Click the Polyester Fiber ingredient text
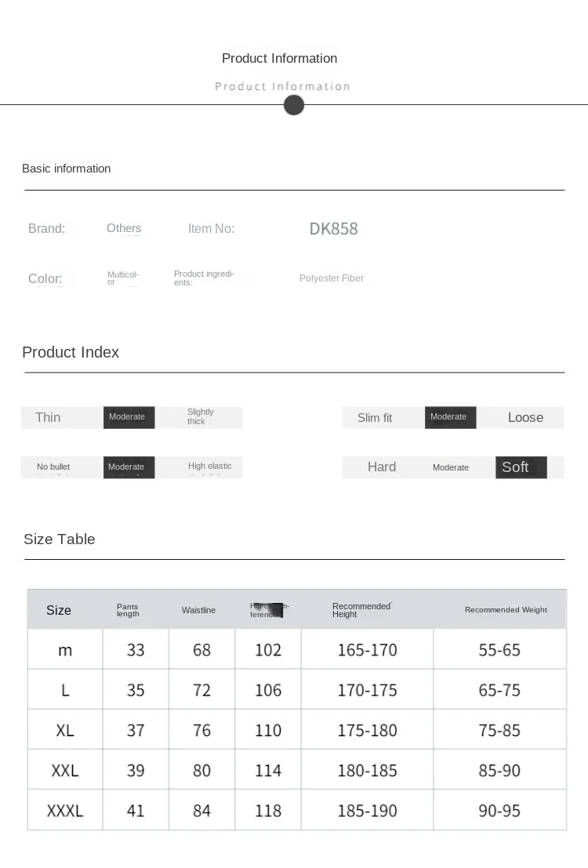588x868 pixels. [332, 278]
